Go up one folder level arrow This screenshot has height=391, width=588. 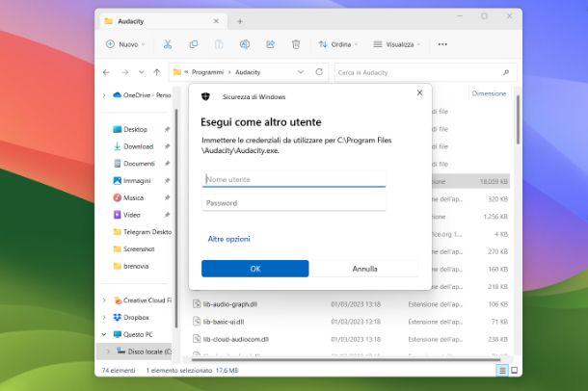[157, 72]
